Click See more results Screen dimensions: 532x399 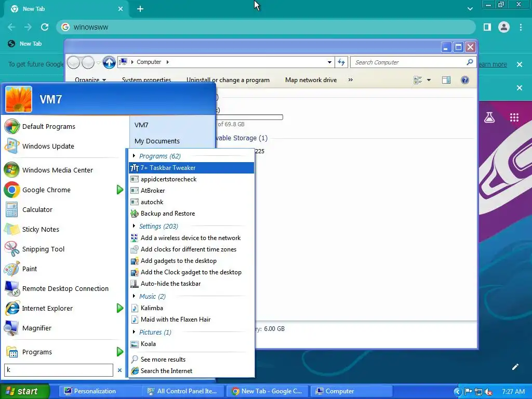click(191, 360)
